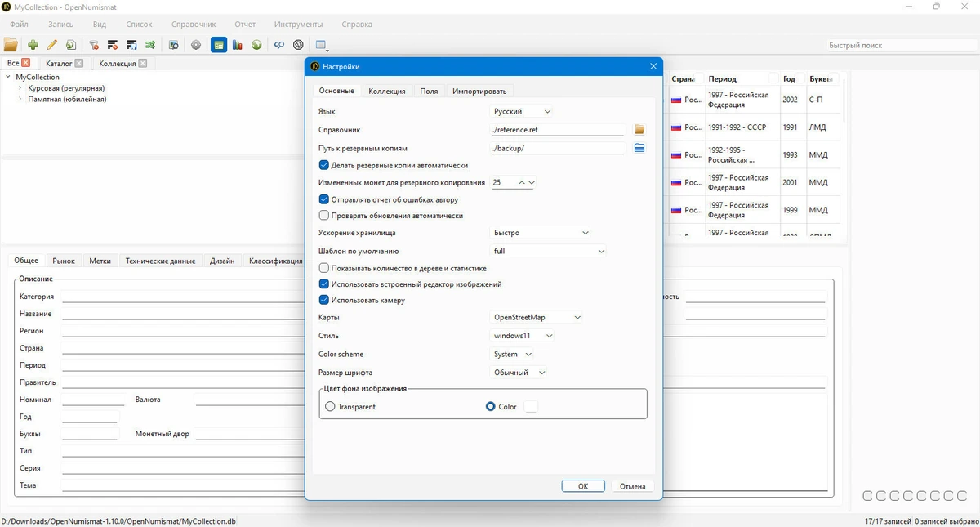Open the Рынок tab in coin details
The image size is (980, 527).
click(x=64, y=261)
